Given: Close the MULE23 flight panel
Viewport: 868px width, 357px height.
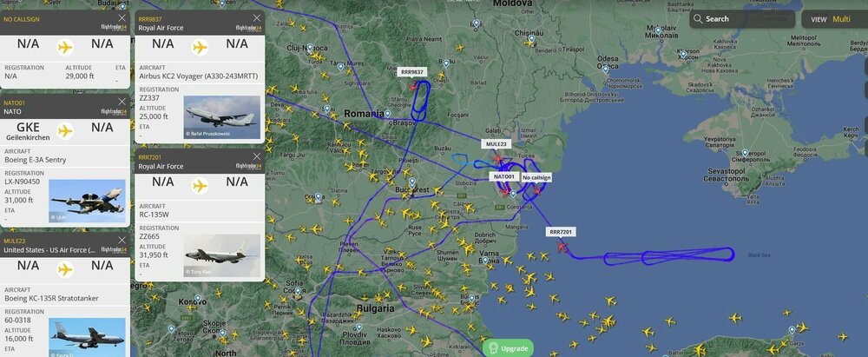Looking at the screenshot, I should (x=122, y=240).
